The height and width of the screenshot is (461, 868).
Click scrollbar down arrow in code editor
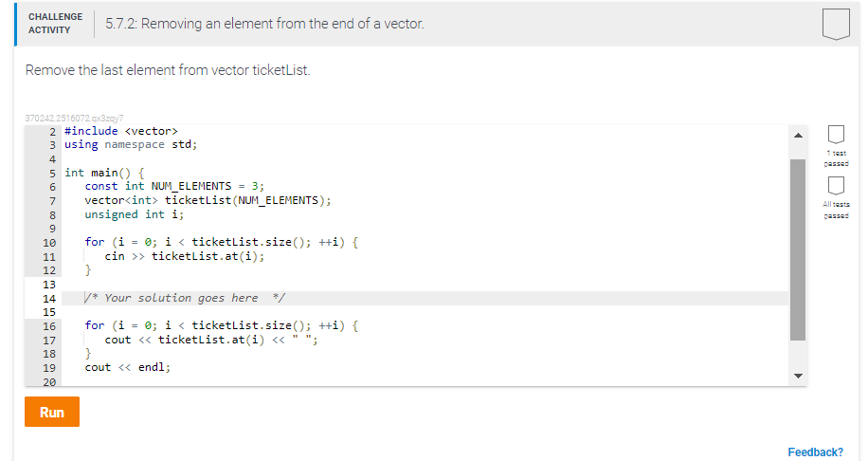[x=798, y=377]
